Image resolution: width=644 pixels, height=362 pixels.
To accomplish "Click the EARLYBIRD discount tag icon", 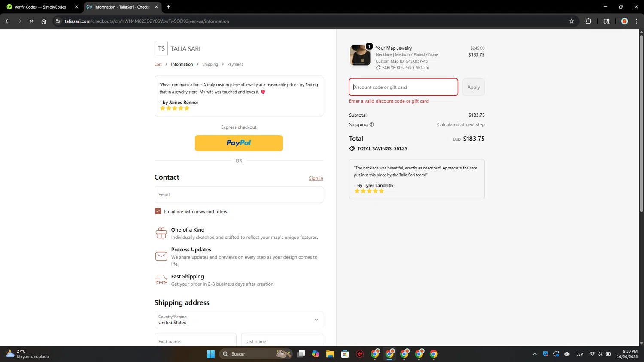I will 378,68.
